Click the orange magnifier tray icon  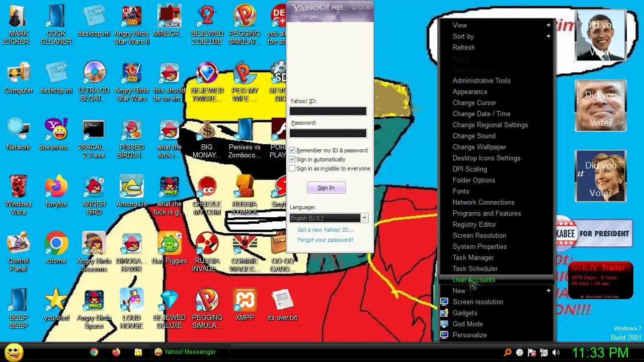pos(508,352)
